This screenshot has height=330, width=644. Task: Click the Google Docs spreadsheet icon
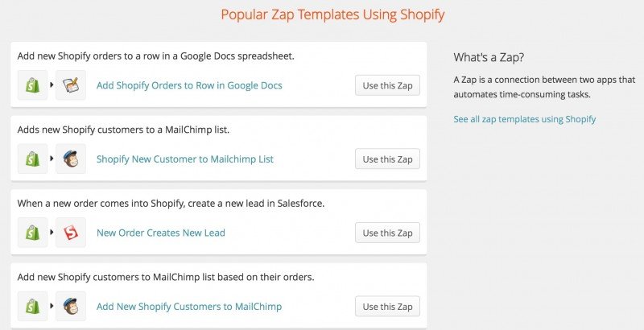[x=71, y=85]
